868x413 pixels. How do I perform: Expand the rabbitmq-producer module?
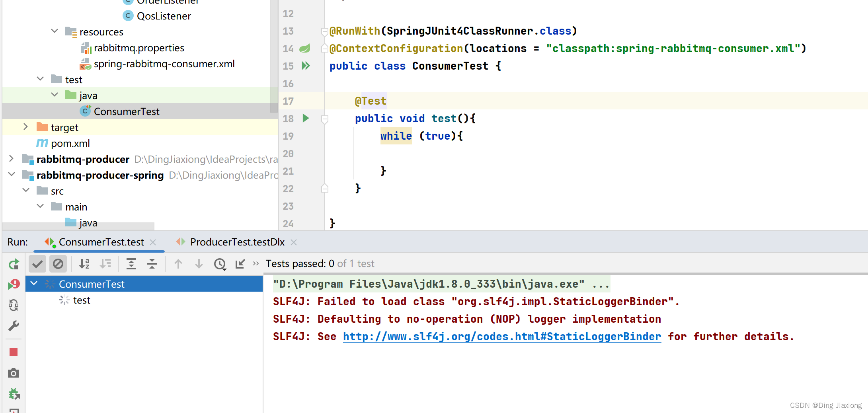11,159
